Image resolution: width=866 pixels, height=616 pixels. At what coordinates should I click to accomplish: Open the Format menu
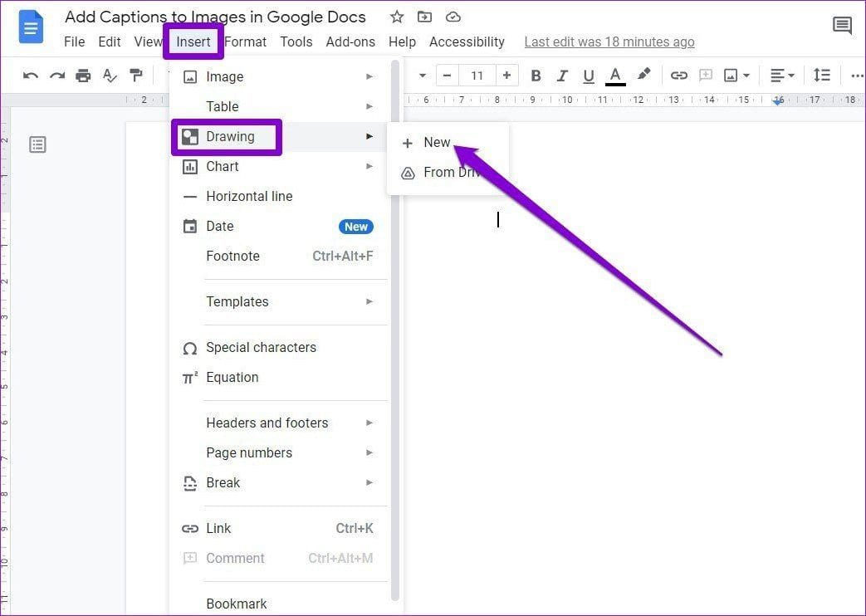pyautogui.click(x=246, y=42)
